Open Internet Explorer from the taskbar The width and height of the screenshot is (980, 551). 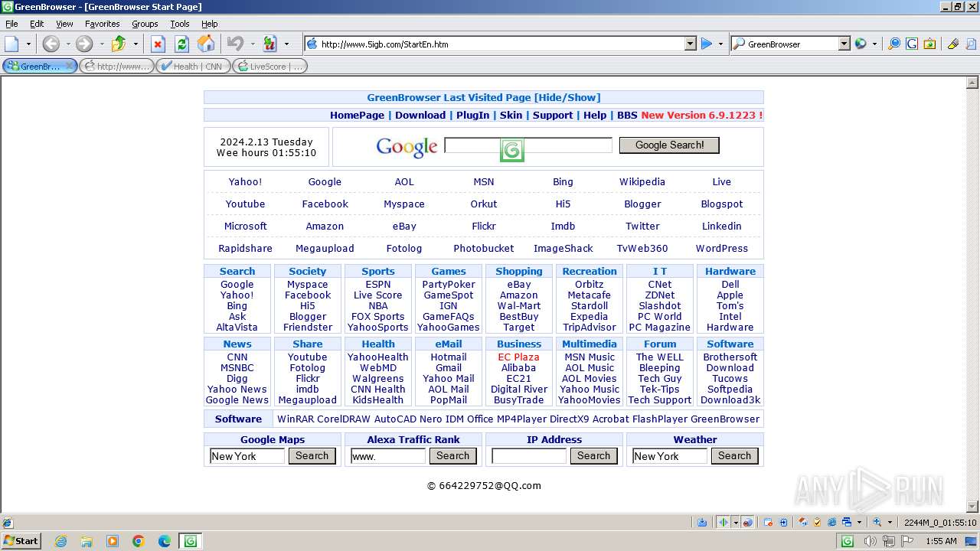[x=60, y=541]
